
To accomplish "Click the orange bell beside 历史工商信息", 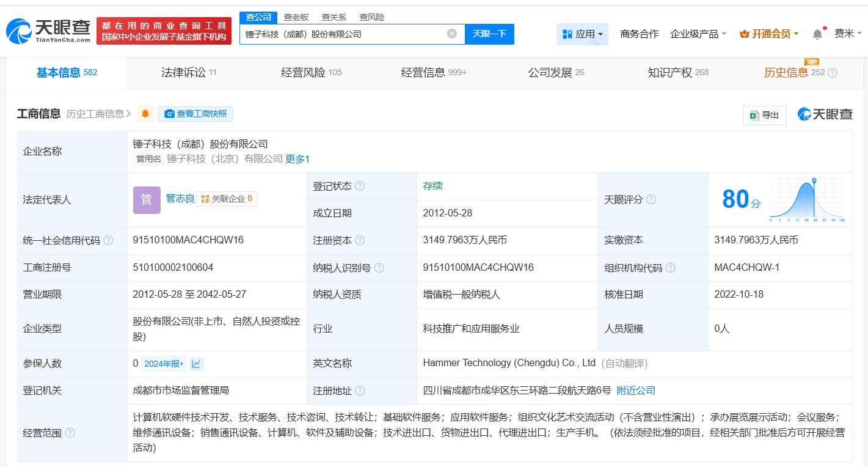I will (x=144, y=114).
